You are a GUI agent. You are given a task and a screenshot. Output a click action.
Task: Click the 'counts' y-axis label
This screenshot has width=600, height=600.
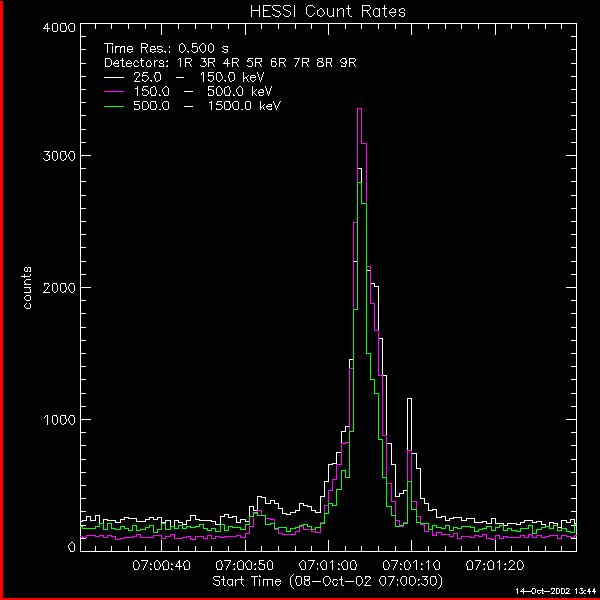[27, 288]
